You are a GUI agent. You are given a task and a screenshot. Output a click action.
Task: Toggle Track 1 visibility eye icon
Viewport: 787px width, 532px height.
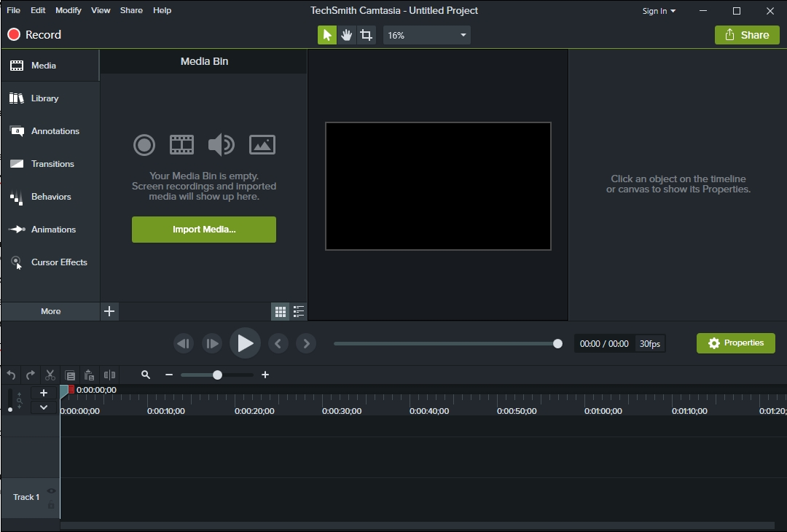[51, 491]
